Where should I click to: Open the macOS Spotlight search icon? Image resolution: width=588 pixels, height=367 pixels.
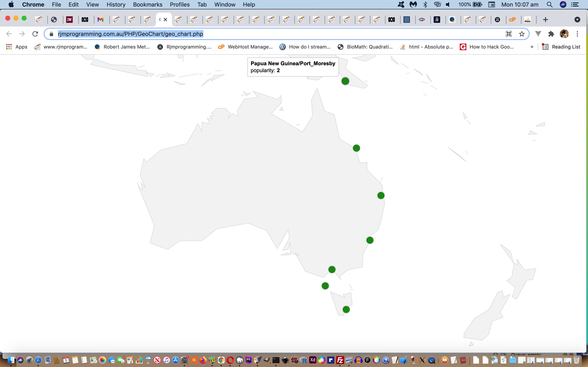[x=549, y=5]
